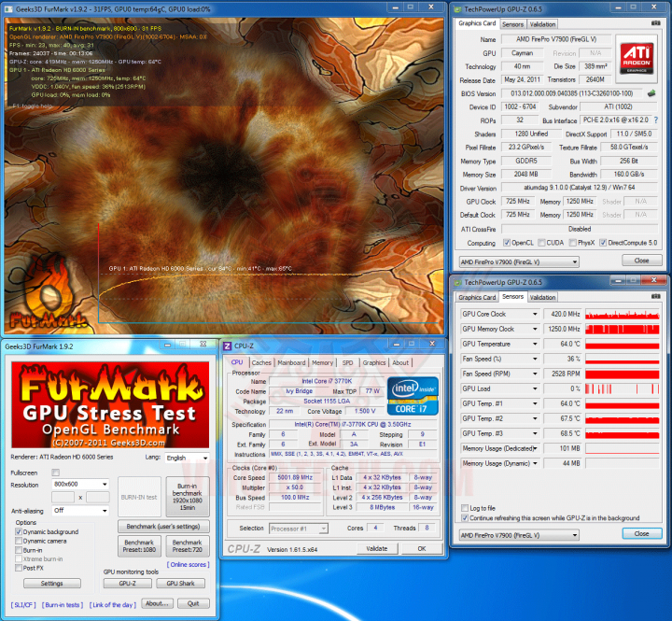Screen dimensions: 672x621
Task: Switch to SPD tab in CPU-Z
Action: (347, 363)
